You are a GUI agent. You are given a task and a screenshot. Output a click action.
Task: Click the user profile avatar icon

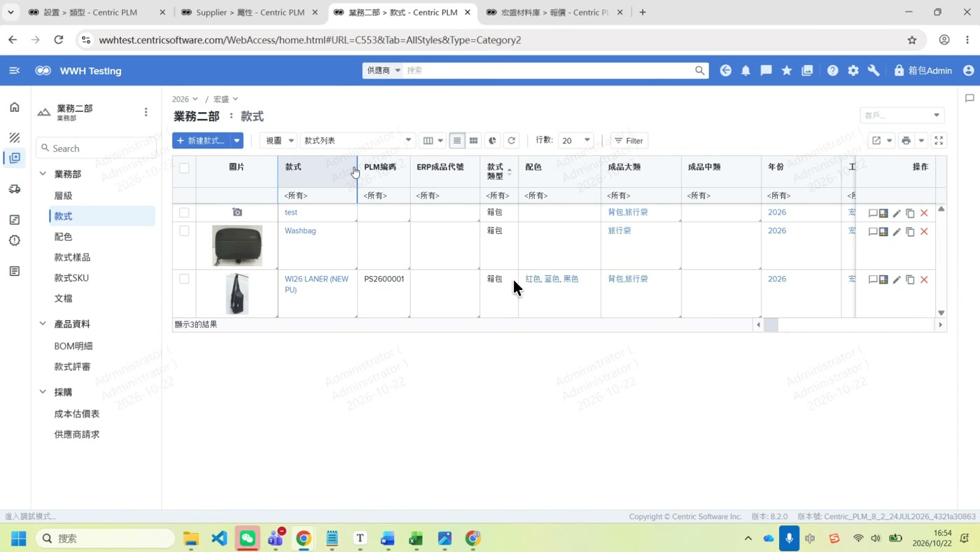coord(968,71)
